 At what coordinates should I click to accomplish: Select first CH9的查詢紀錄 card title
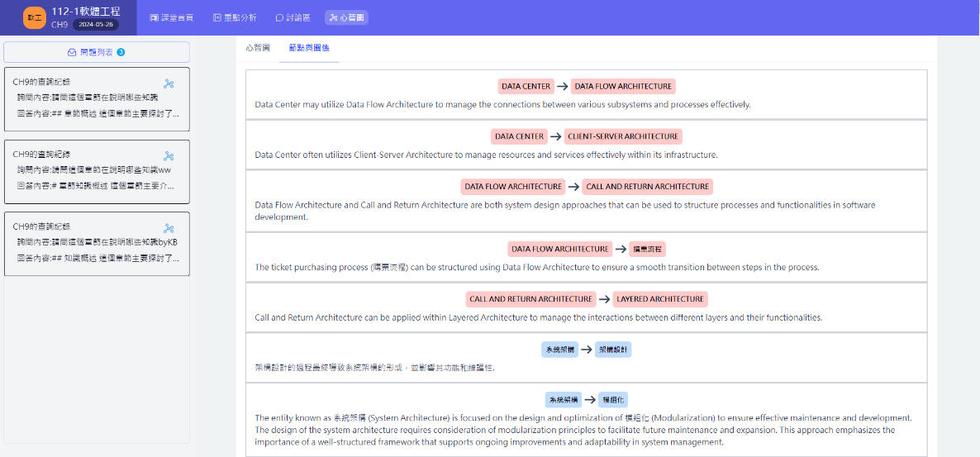(x=41, y=82)
